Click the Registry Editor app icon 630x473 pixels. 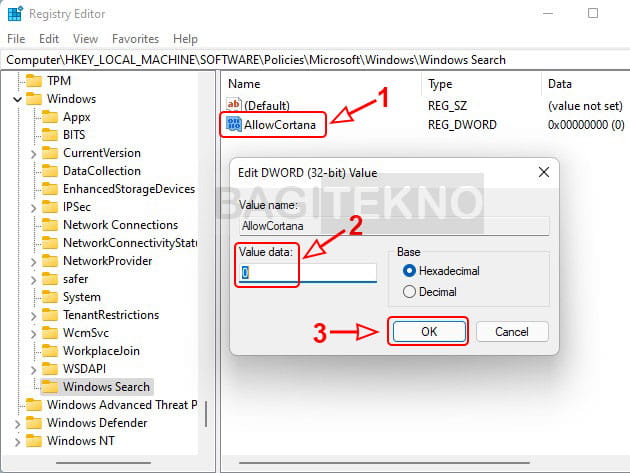(x=15, y=14)
